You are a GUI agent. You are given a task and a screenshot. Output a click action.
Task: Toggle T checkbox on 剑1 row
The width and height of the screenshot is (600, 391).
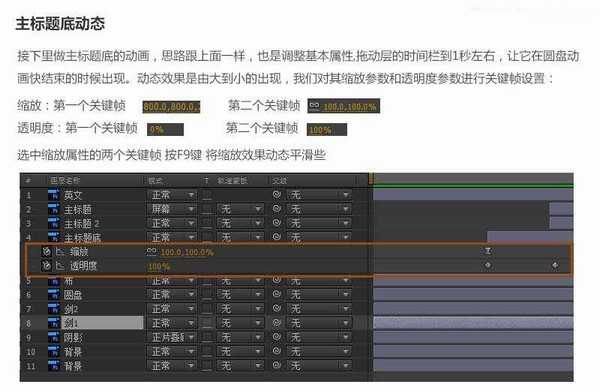207,323
